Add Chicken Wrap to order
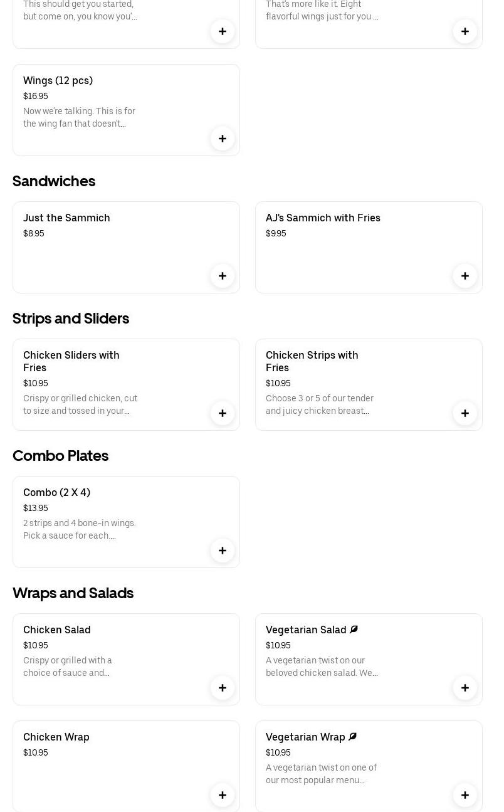 tap(223, 795)
